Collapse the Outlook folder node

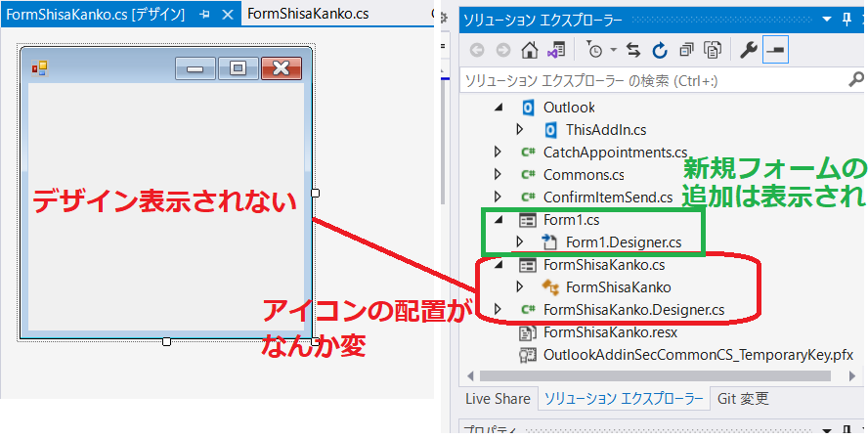coord(499,107)
